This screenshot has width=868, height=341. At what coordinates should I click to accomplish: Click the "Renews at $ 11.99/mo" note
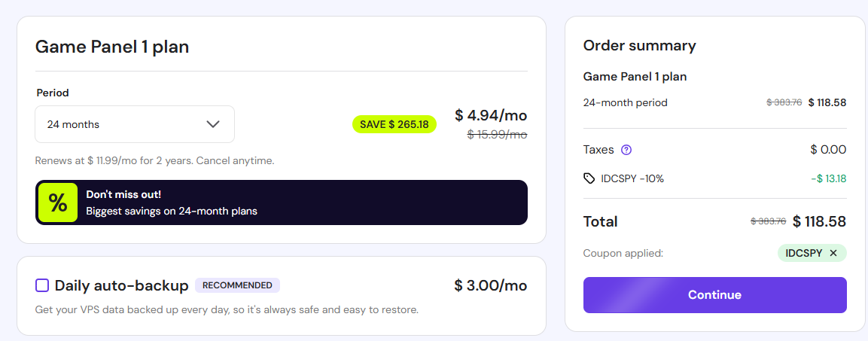pyautogui.click(x=154, y=160)
